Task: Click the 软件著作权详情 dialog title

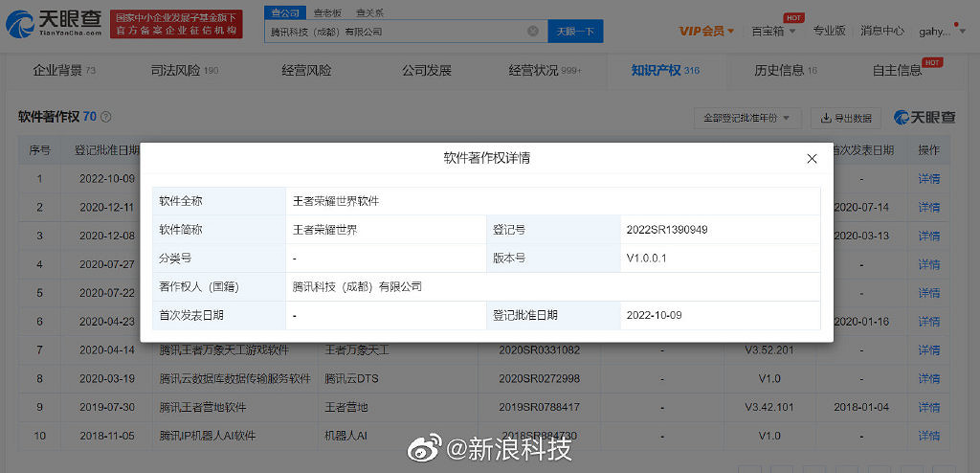Action: [x=487, y=159]
